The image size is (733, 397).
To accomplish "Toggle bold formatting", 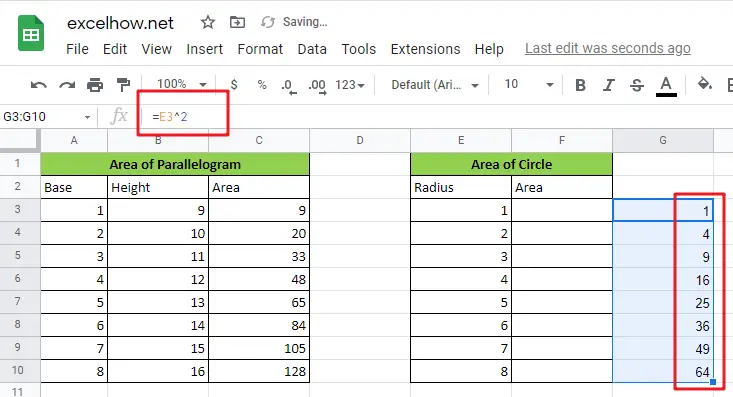I will coord(580,85).
